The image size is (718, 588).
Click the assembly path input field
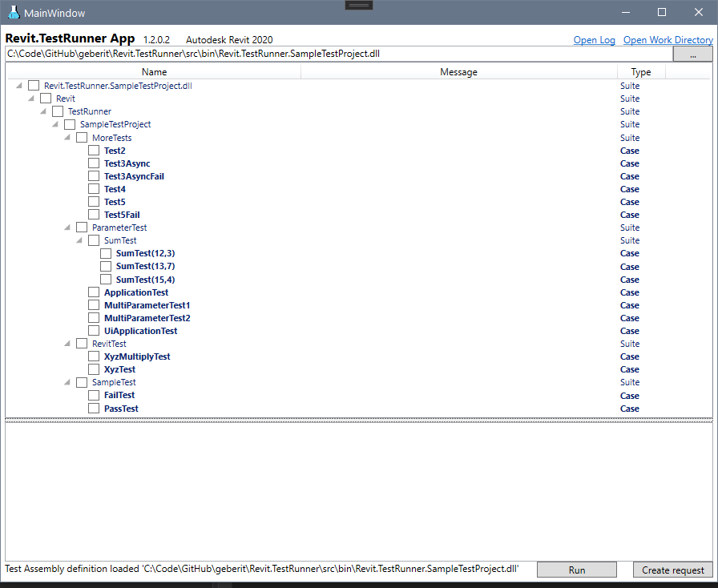coord(337,54)
